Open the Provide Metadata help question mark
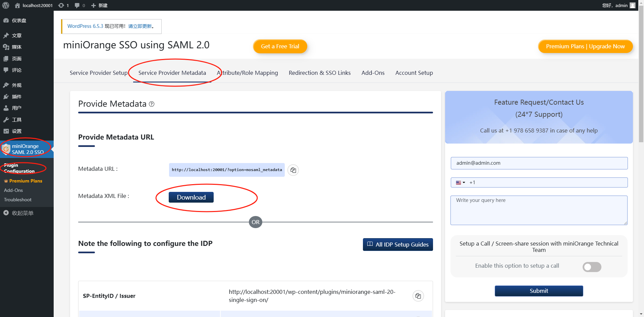Viewport: 644px width, 317px height. (x=151, y=104)
